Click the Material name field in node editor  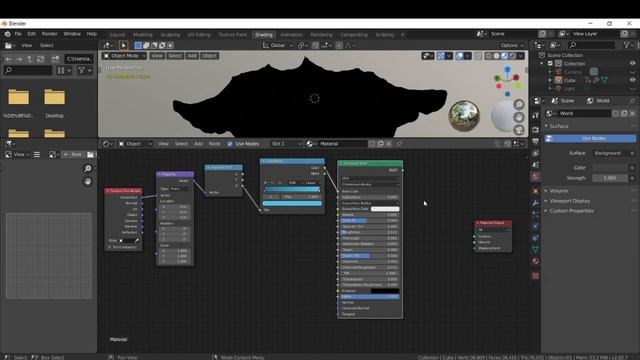tap(342, 144)
